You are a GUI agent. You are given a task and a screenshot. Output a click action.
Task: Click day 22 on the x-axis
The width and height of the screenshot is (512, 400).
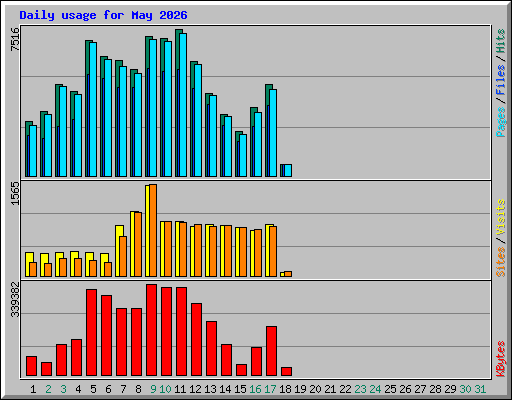tap(345, 389)
